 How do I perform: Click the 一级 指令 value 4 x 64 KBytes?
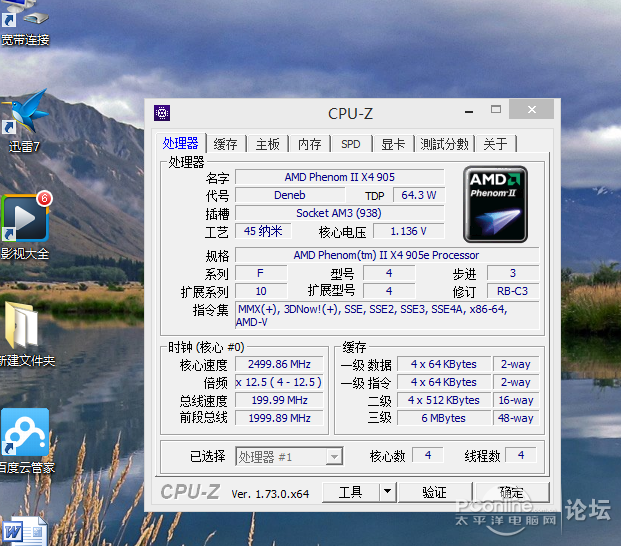click(x=444, y=382)
